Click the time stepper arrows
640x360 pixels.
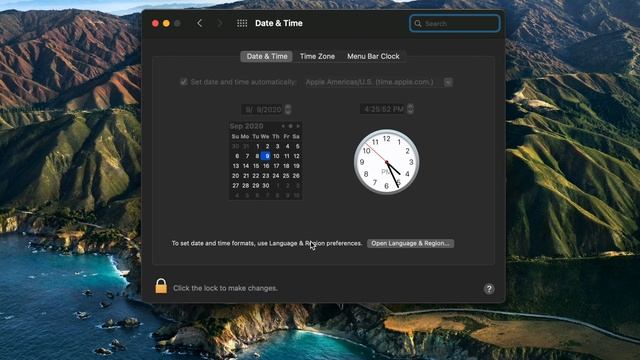tap(410, 109)
